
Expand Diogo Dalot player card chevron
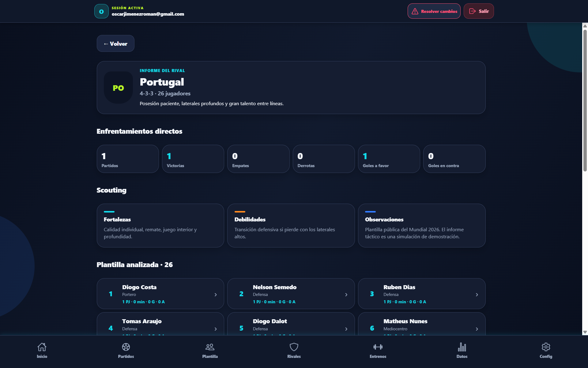point(346,329)
